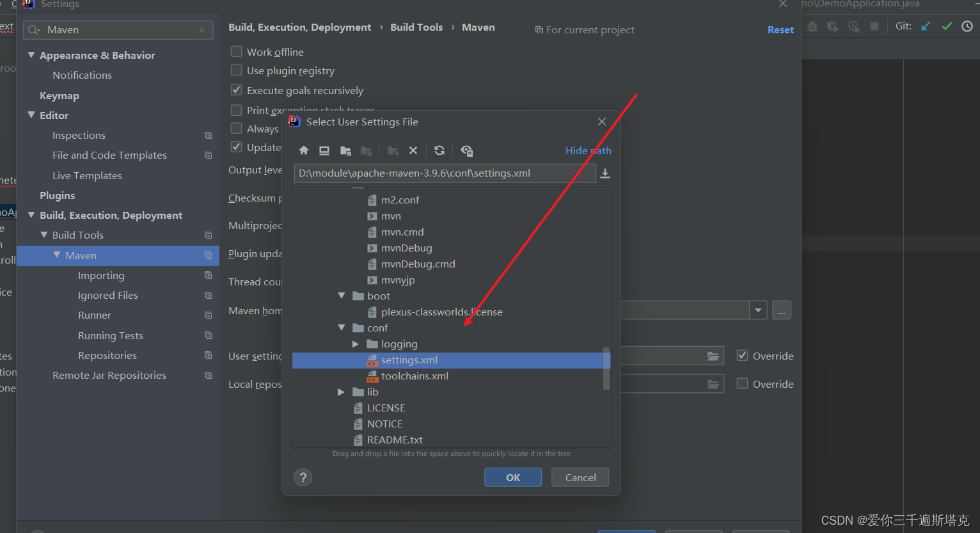
Task: Check Local repository Override checkbox
Action: 742,383
